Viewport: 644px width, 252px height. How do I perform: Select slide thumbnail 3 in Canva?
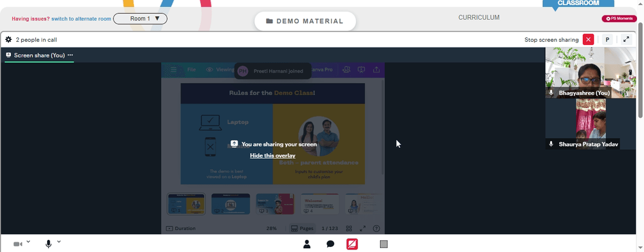[275, 204]
